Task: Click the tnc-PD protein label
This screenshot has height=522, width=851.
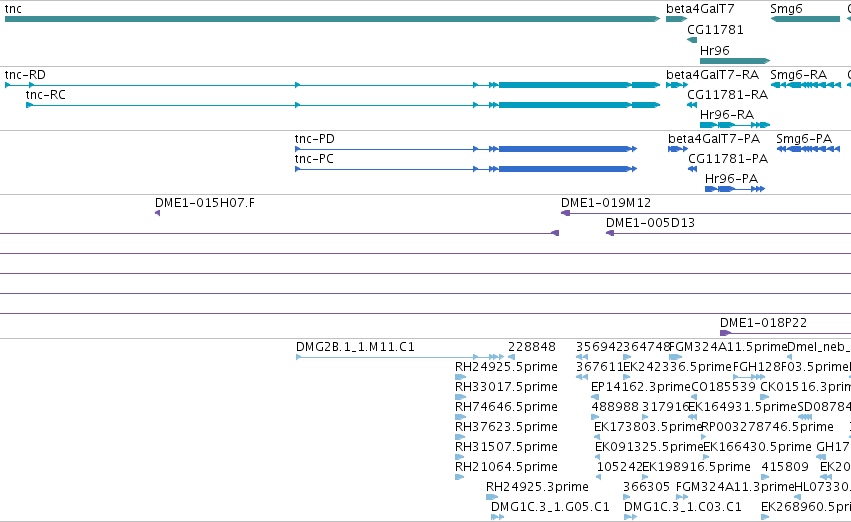Action: pyautogui.click(x=315, y=139)
